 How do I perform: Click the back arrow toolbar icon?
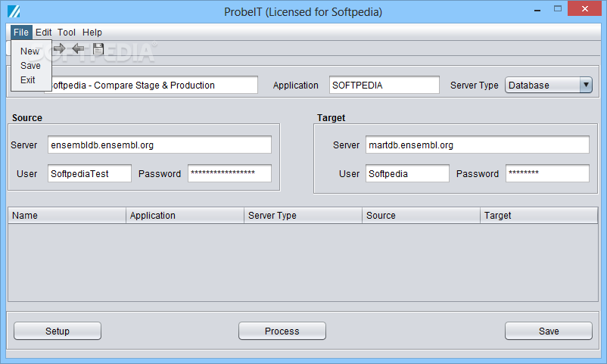click(x=78, y=48)
